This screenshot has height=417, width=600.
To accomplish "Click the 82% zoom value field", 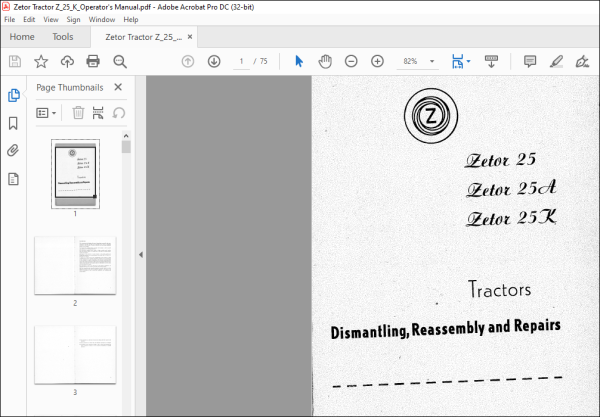I will tap(410, 61).
